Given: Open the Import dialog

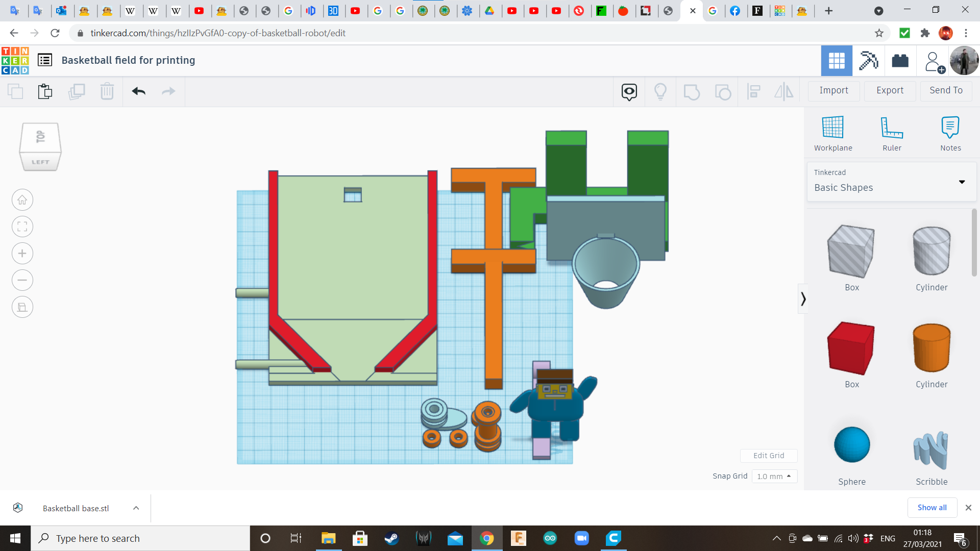Looking at the screenshot, I should tap(834, 90).
